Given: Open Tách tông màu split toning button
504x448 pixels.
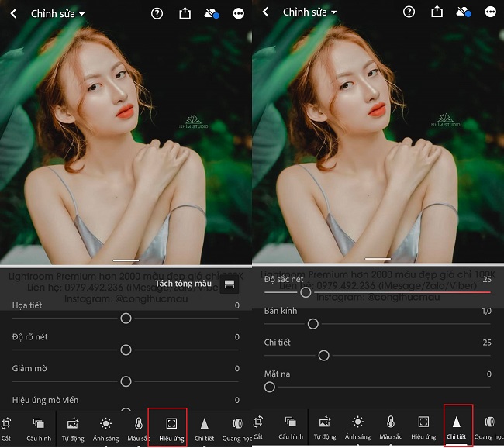Looking at the screenshot, I should [230, 284].
